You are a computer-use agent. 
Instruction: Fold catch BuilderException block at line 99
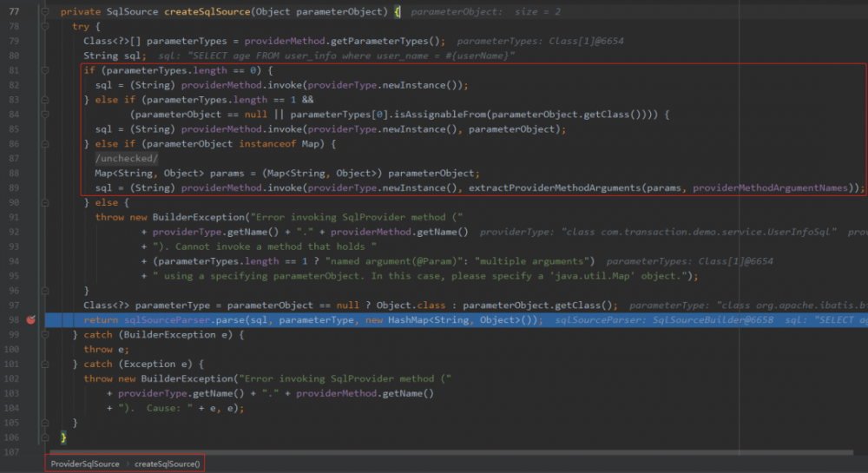click(x=45, y=335)
